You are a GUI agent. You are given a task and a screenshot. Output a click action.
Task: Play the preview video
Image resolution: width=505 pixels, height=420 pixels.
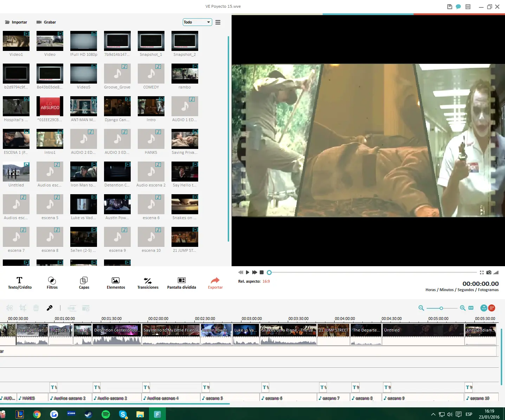point(247,273)
